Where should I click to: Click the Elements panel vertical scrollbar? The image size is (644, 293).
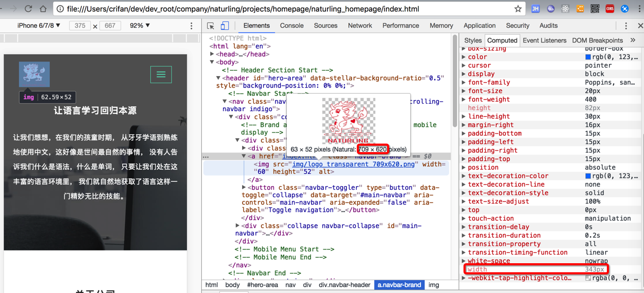455,80
